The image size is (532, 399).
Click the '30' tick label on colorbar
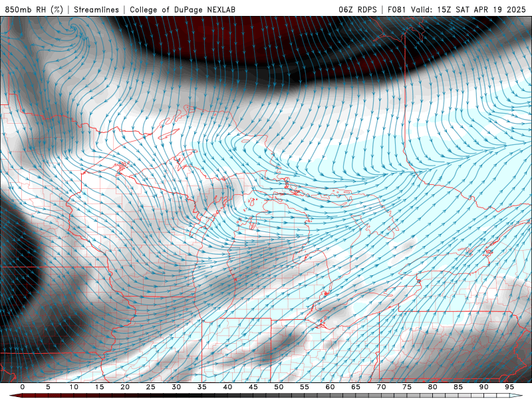(x=176, y=387)
